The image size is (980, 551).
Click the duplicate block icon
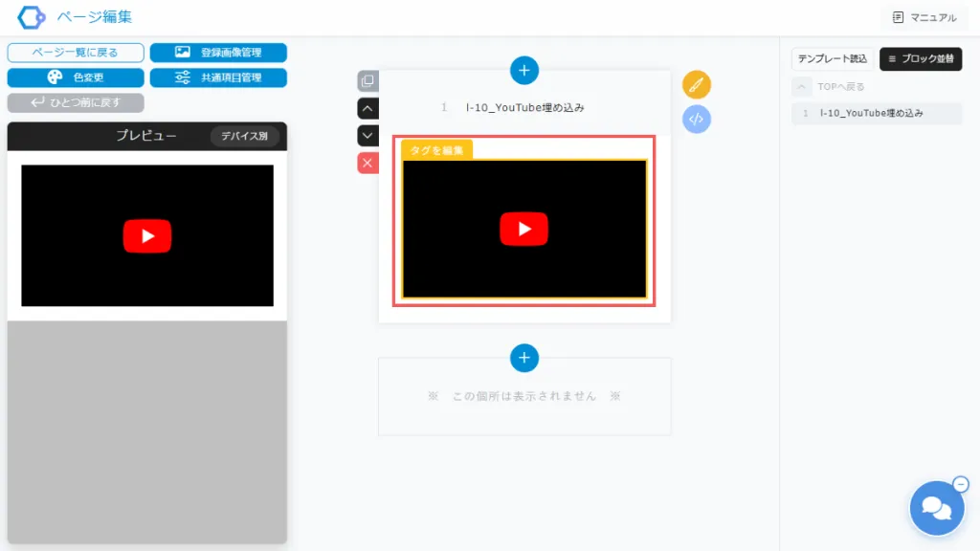367,81
